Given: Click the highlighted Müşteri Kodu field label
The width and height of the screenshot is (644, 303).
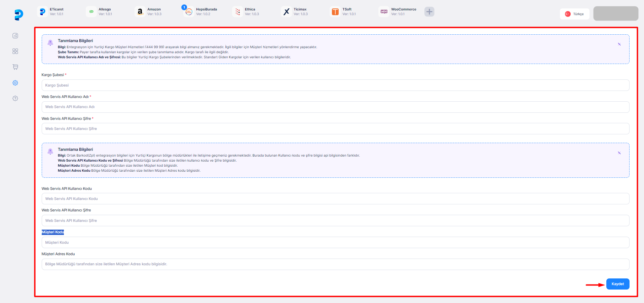Looking at the screenshot, I should [53, 232].
